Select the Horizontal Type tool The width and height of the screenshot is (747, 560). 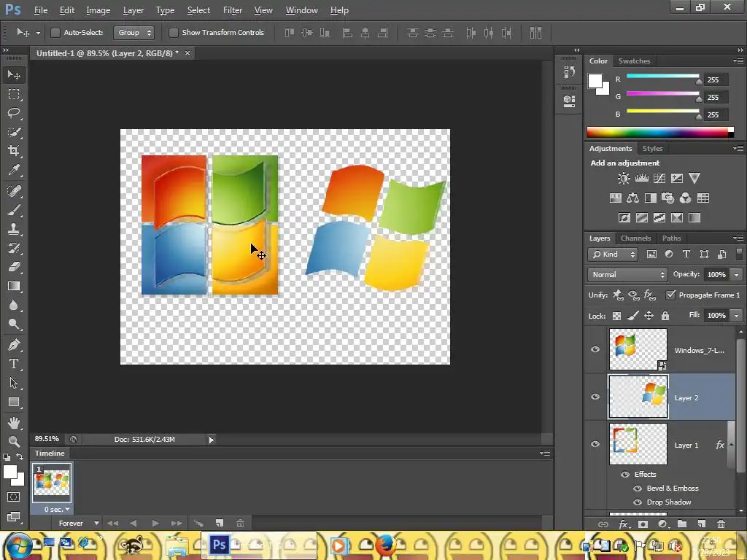(14, 364)
